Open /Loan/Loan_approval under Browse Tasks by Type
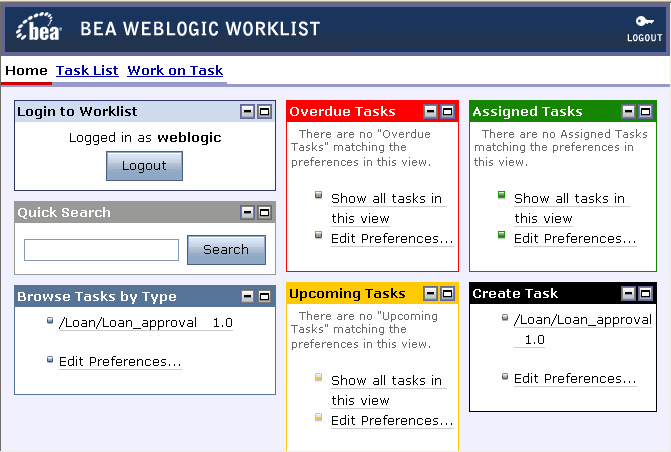The width and height of the screenshot is (671, 452). 145,323
